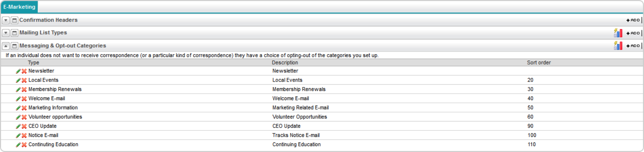Screen dimensions: 644x152
Task: Toggle window icon beside Confirmation Headers
Action: [14, 20]
